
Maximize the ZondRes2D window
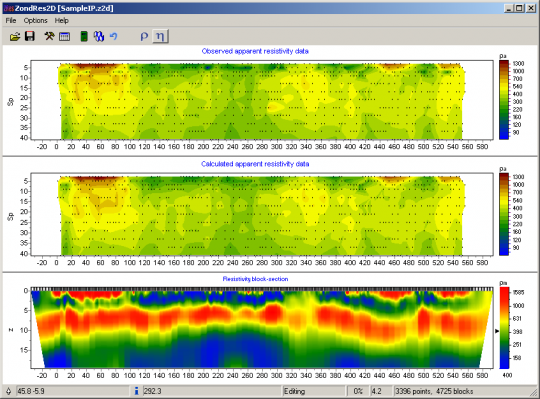[x=520, y=8]
